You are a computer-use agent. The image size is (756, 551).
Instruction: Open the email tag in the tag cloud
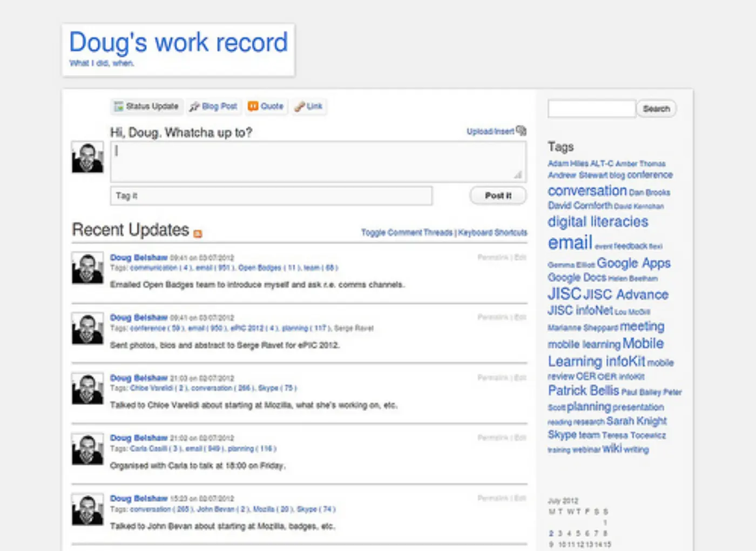click(x=570, y=243)
